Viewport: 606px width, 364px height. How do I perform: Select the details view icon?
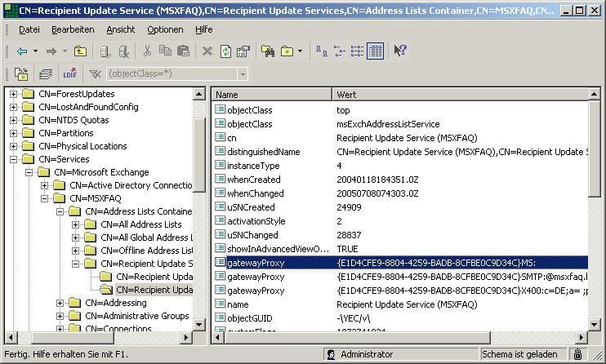point(375,51)
